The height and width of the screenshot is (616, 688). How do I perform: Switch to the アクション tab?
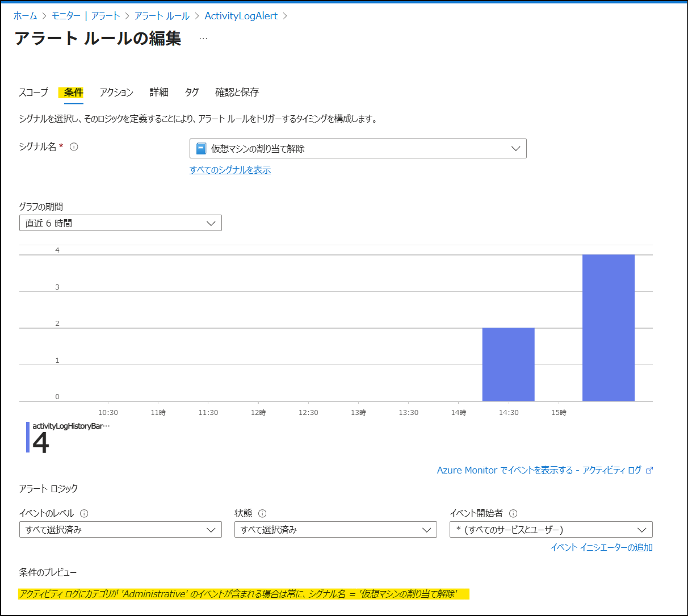(116, 92)
